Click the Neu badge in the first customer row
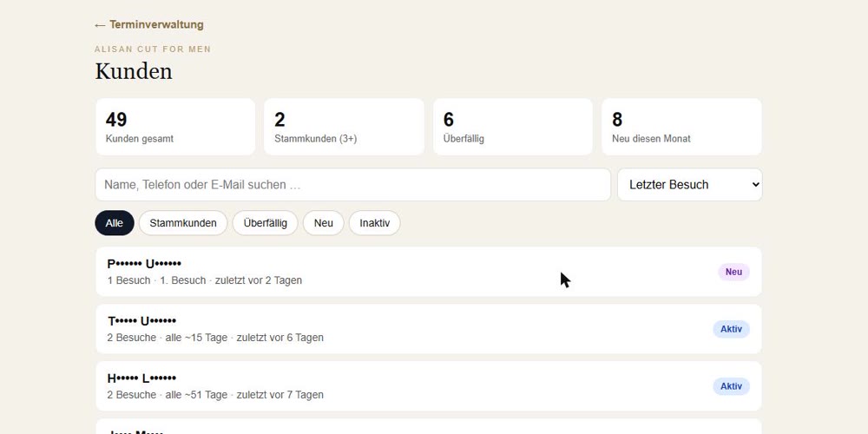This screenshot has width=868, height=434. coord(733,272)
